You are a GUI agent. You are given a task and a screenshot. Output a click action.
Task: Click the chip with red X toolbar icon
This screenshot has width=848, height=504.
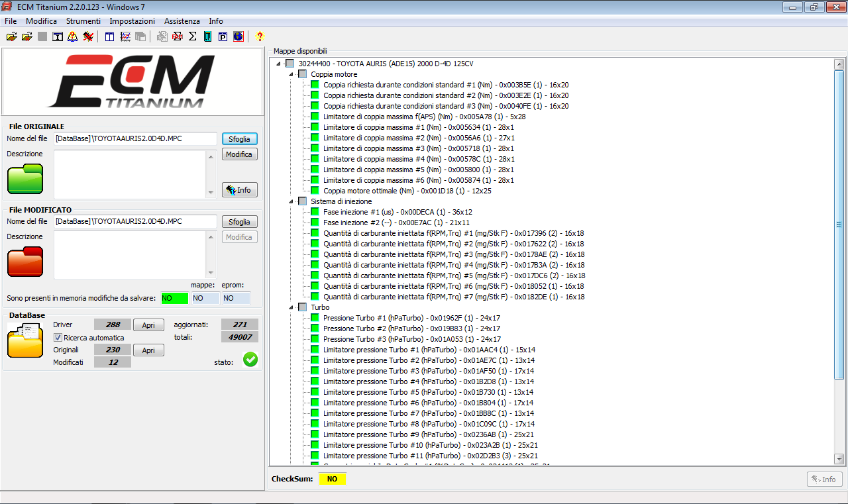[x=88, y=36]
